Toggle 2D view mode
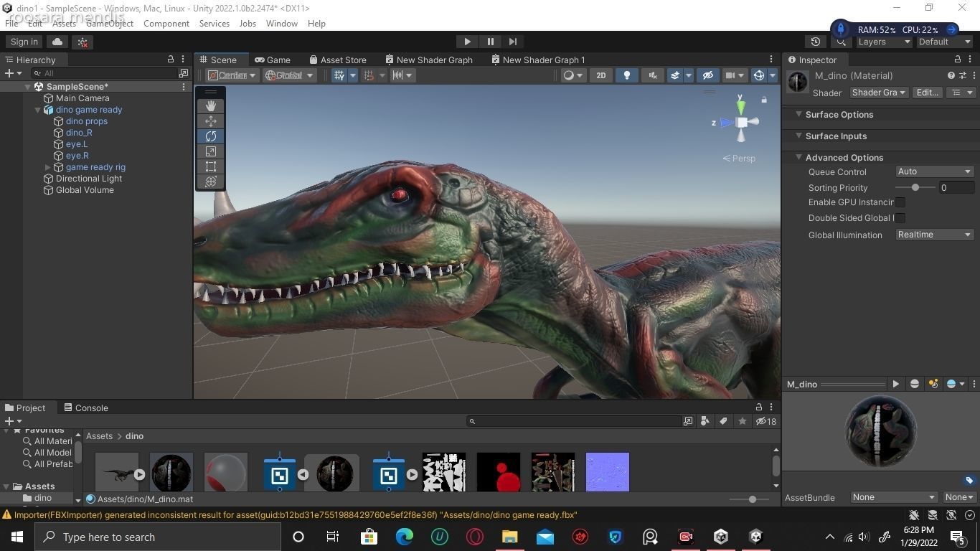 [601, 75]
